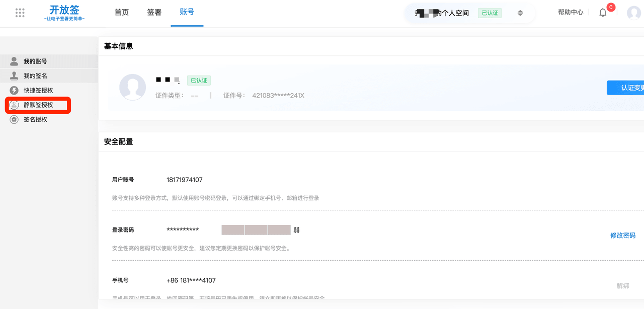
Task: Click the 快捷签授权 lightning icon
Action: pyautogui.click(x=14, y=91)
